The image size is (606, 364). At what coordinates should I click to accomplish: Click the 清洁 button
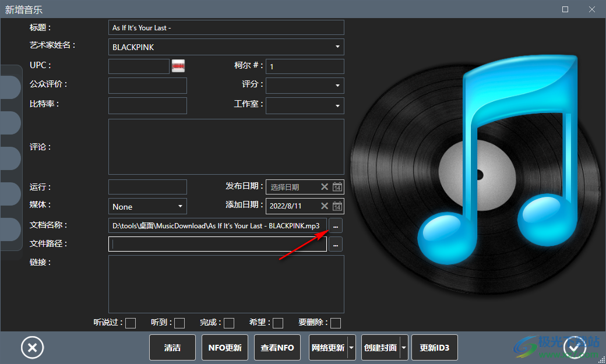172,347
